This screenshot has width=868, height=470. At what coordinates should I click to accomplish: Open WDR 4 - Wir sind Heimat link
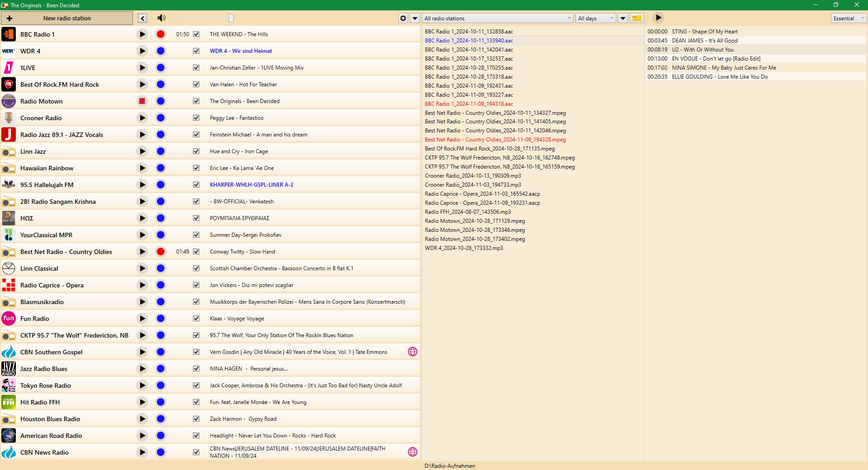241,51
